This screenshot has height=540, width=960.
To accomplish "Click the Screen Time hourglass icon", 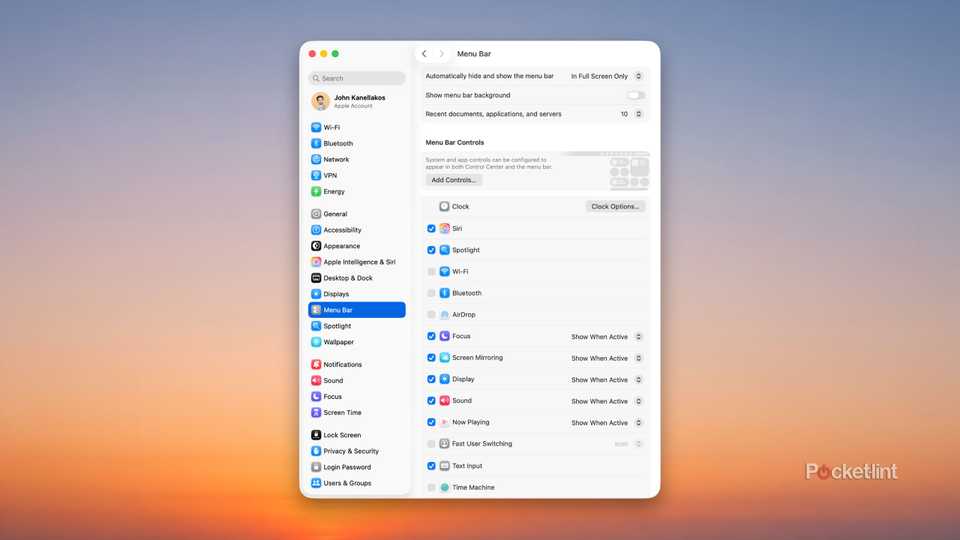I will pos(316,413).
